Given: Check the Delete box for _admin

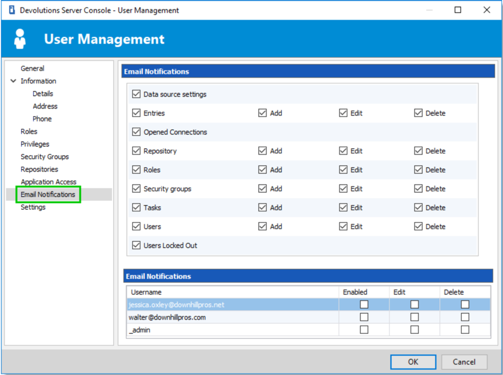Looking at the screenshot, I should click(465, 330).
